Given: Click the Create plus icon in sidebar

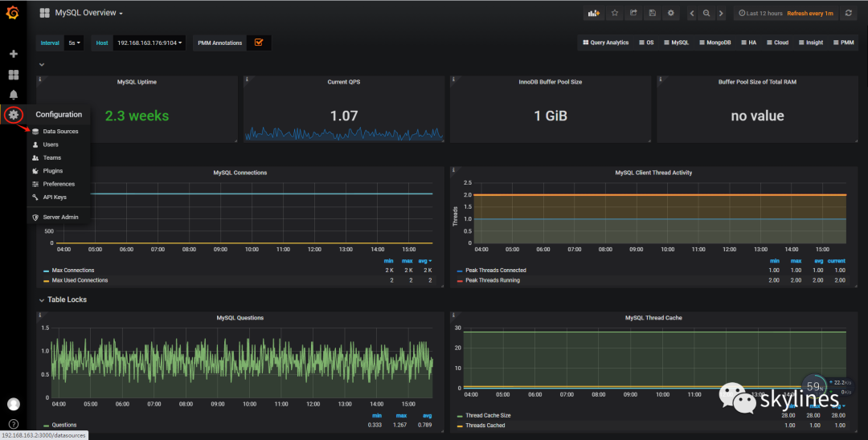Looking at the screenshot, I should pos(13,54).
